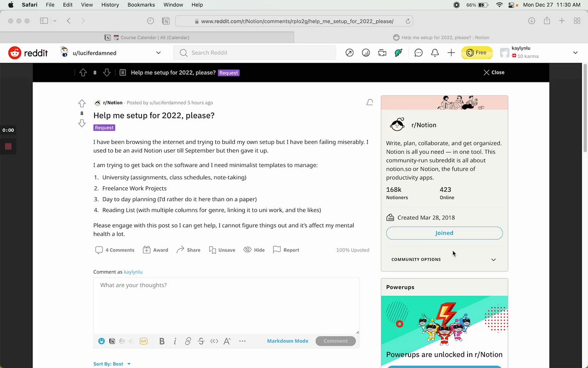Expand Community Options section
Viewport: 588px width, 368px height.
(444, 259)
